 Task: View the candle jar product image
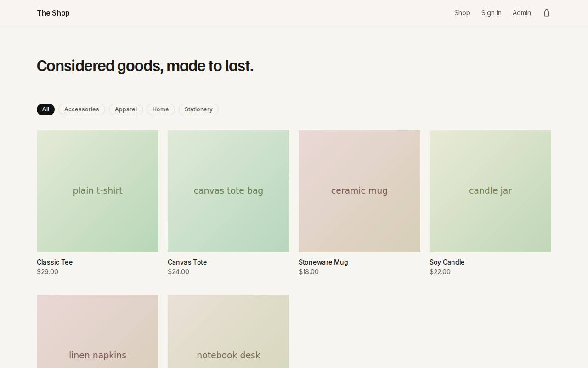click(x=490, y=191)
